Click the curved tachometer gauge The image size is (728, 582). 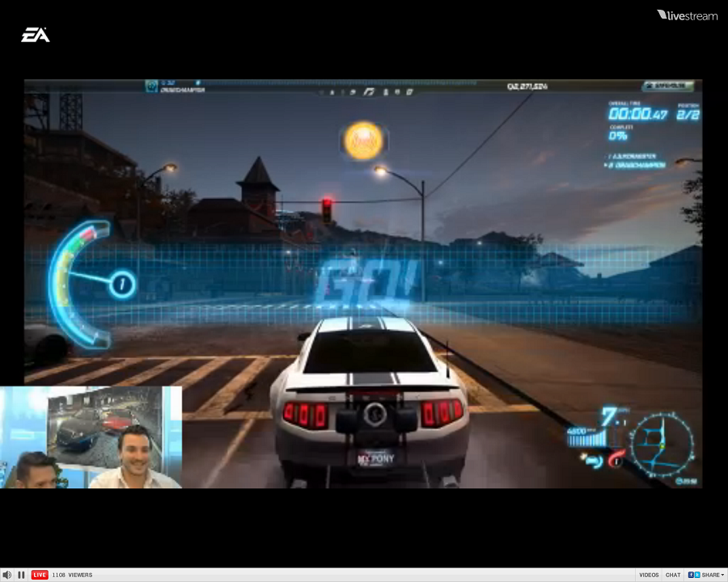[79, 284]
